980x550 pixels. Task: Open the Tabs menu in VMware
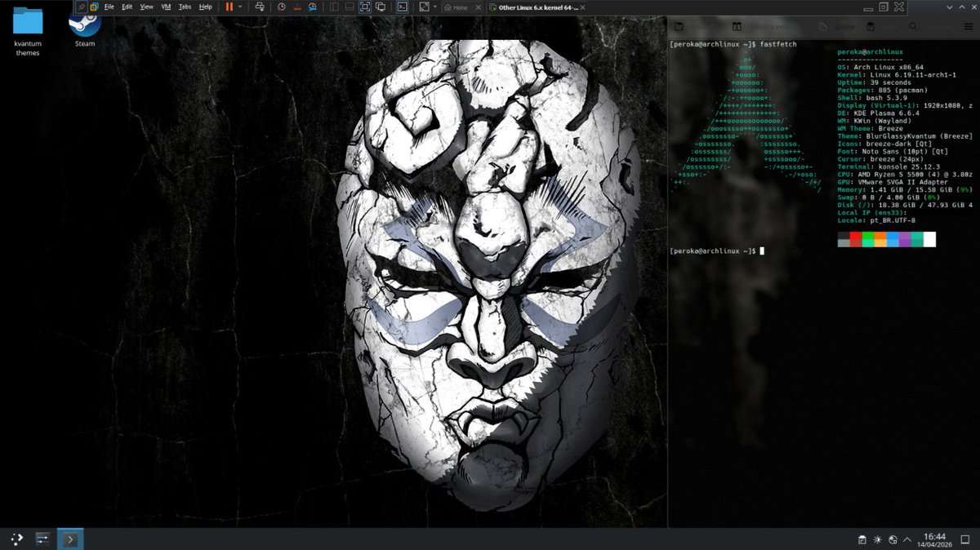pos(185,7)
